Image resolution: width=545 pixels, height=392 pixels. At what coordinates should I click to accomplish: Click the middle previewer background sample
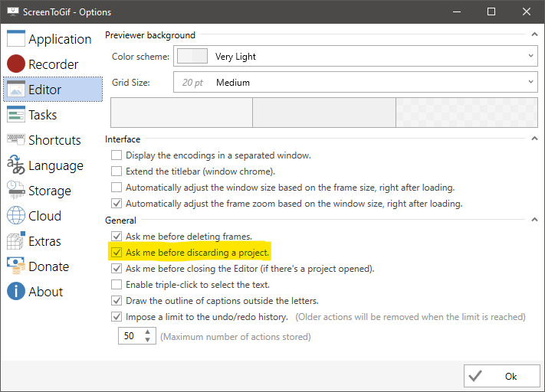(x=324, y=113)
